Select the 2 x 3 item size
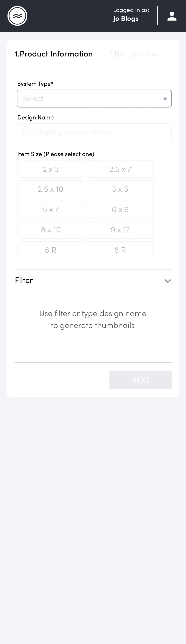186x644 pixels. click(x=51, y=169)
